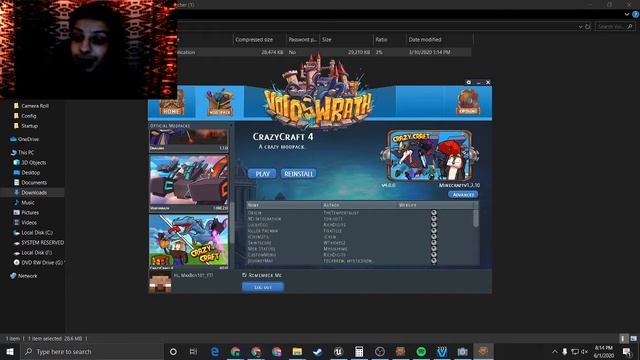
Task: Open website globe for the Origin mod
Action: click(434, 213)
